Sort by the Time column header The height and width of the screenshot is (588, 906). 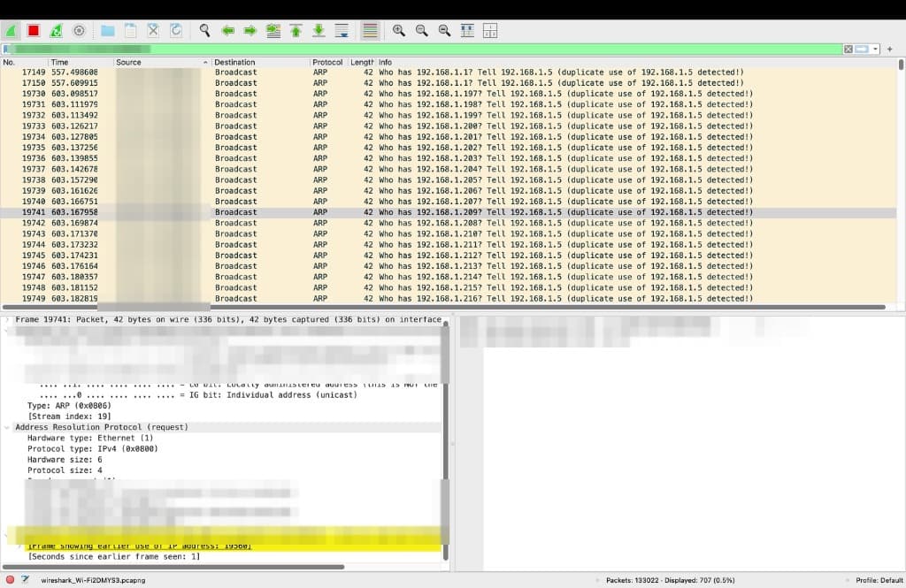pos(81,63)
